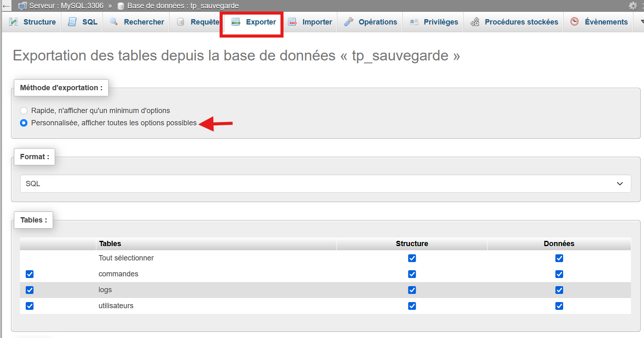Image resolution: width=644 pixels, height=338 pixels.
Task: Click the Privilèges tab icon
Action: [x=414, y=22]
